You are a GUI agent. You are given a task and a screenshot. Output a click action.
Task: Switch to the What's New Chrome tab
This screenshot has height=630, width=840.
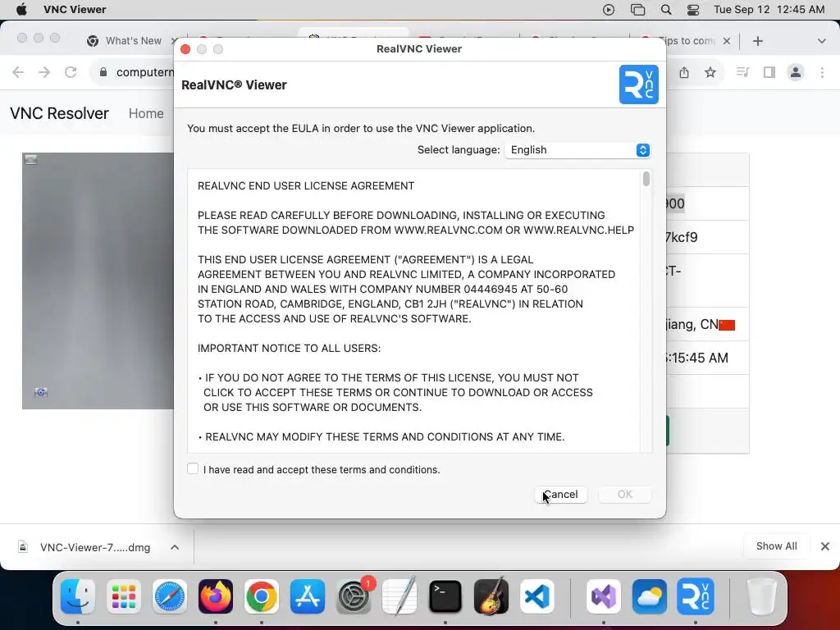coord(134,41)
